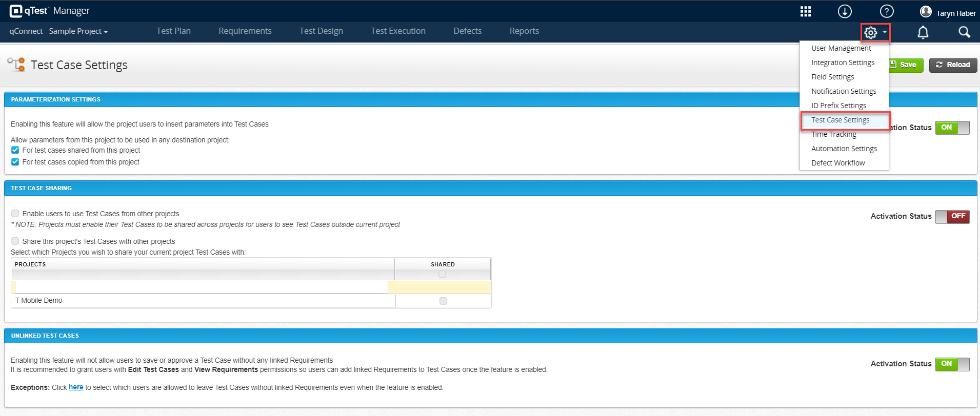Click the download resources icon
980x416 pixels.
(845, 11)
